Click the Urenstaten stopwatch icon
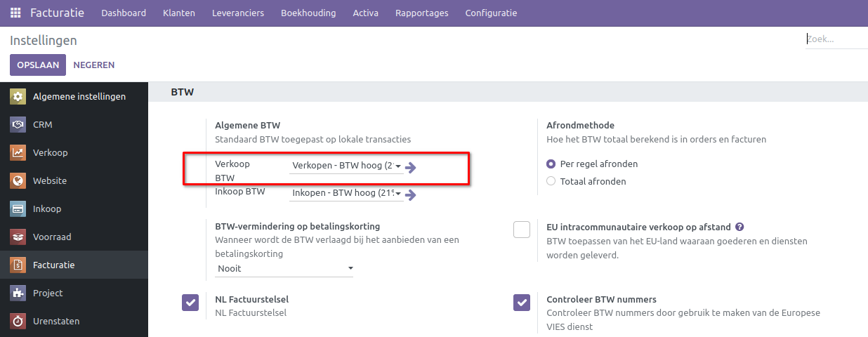This screenshot has height=337, width=868. pyautogui.click(x=18, y=321)
